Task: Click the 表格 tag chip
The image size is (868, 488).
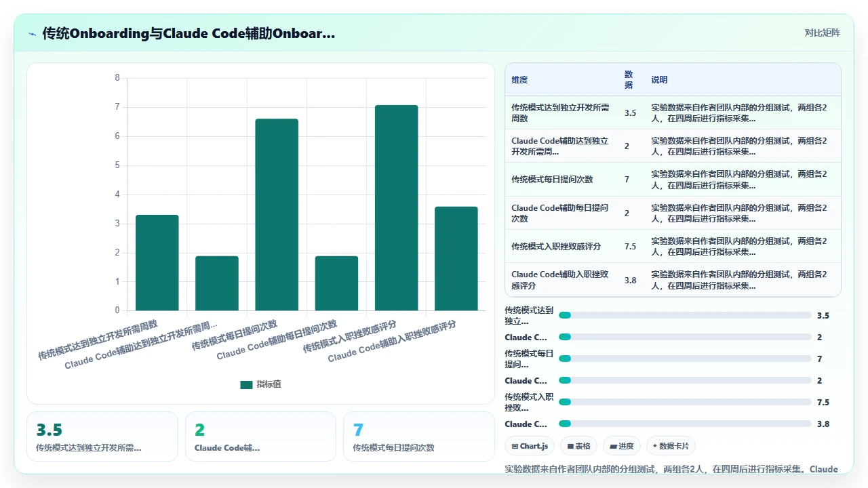Action: coord(578,446)
